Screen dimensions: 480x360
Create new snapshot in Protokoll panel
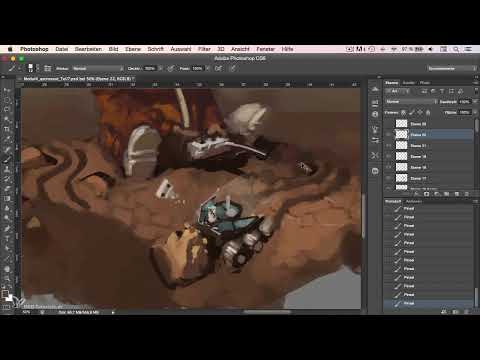[x=456, y=312]
